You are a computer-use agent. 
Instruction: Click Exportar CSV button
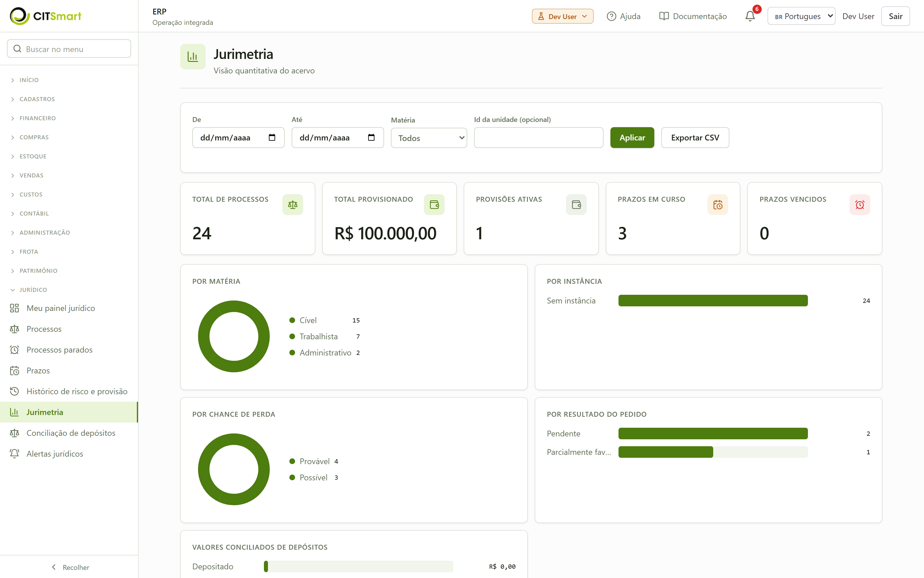695,138
